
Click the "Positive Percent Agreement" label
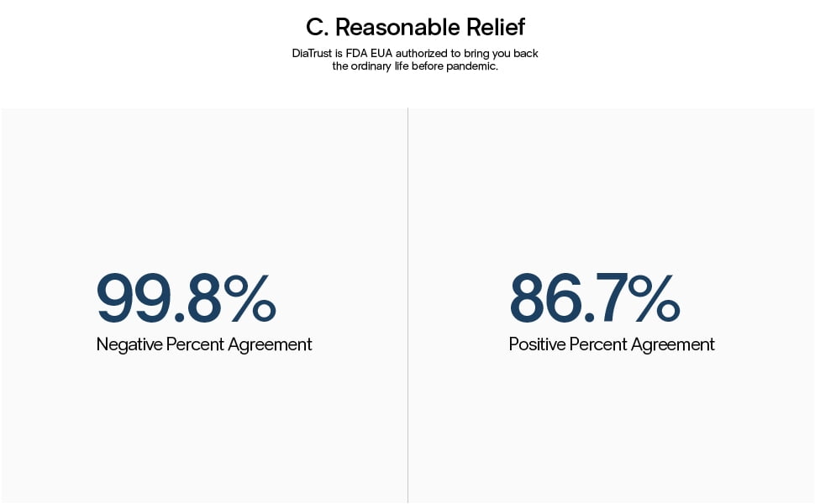612,344
